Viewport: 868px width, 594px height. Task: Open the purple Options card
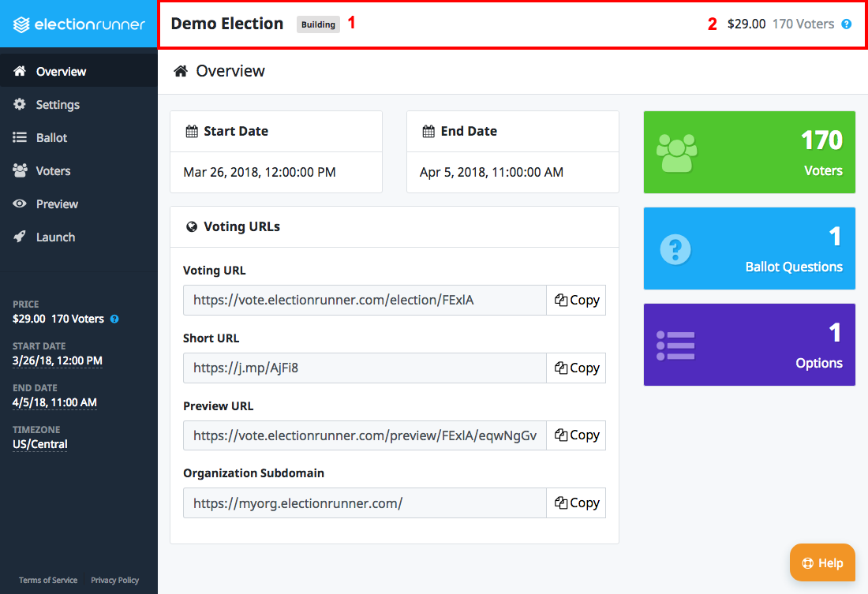tap(749, 345)
